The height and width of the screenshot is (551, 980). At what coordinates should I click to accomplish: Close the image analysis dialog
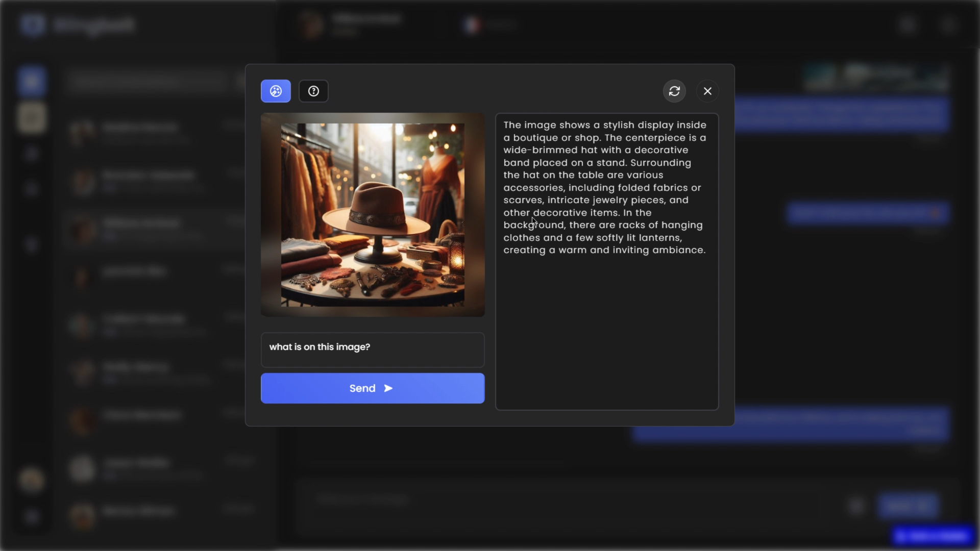707,91
